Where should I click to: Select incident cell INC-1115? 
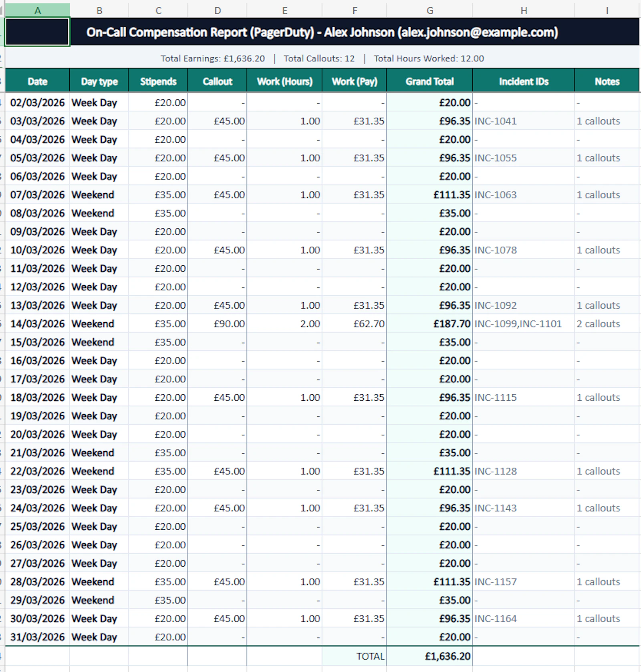[524, 398]
